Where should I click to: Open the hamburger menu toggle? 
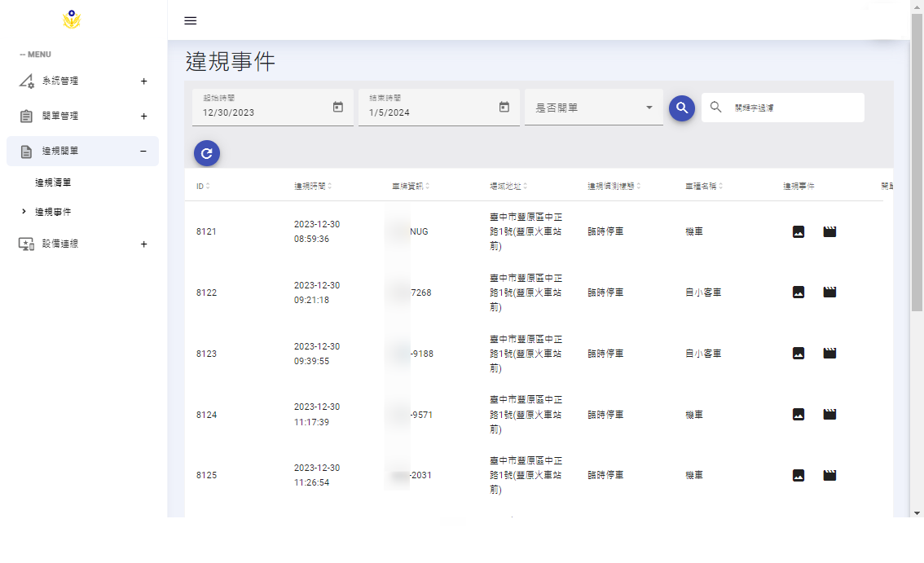(191, 20)
